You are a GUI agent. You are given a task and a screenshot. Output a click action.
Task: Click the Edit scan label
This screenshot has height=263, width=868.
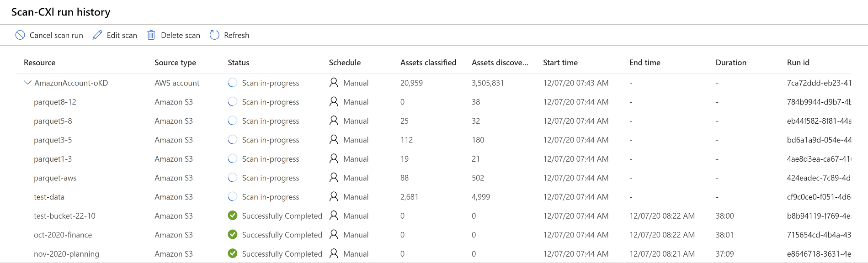122,35
